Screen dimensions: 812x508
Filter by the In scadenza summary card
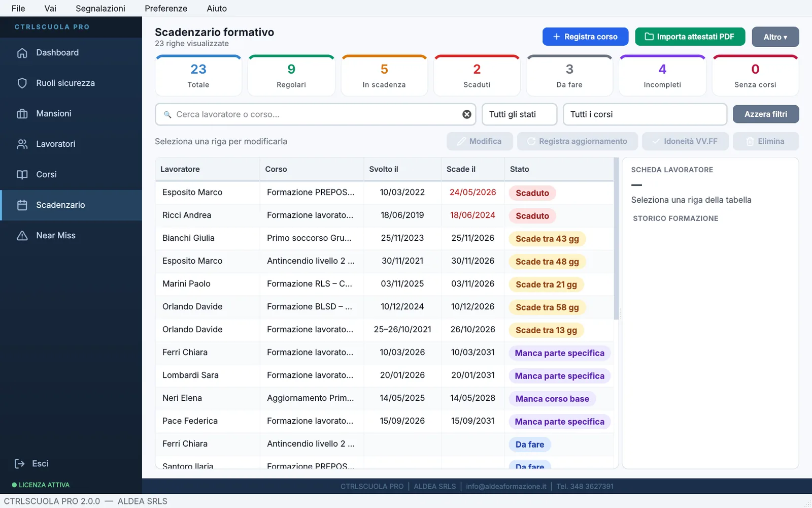[x=384, y=75]
